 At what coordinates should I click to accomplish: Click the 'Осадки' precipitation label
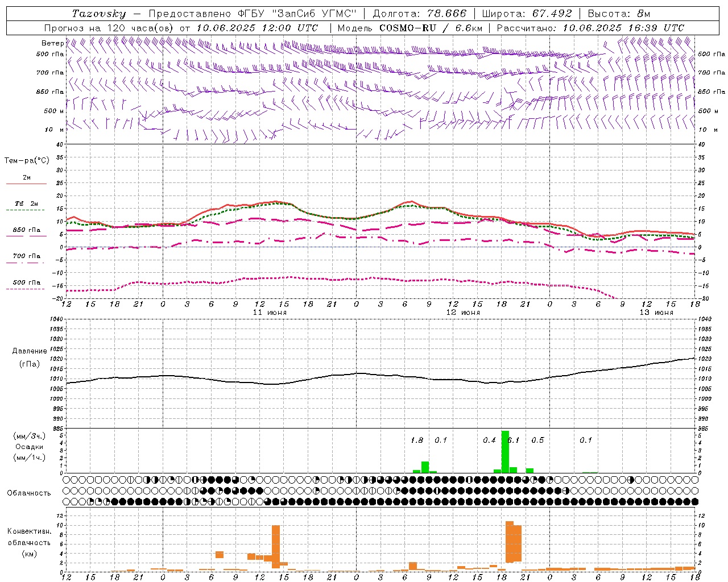[30, 447]
